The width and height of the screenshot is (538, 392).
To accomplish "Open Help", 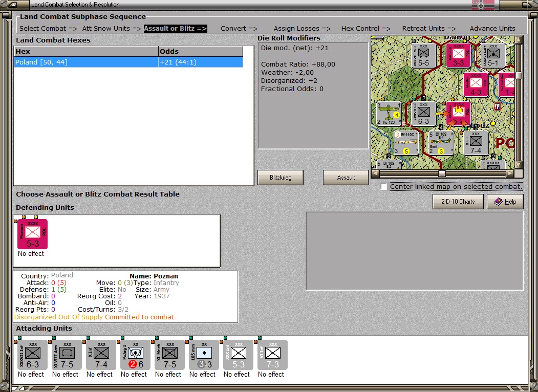I will coord(505,202).
